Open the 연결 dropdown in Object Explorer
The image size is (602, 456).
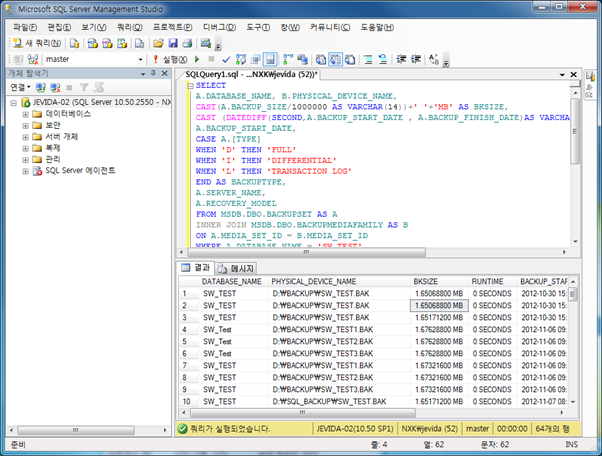(x=20, y=88)
